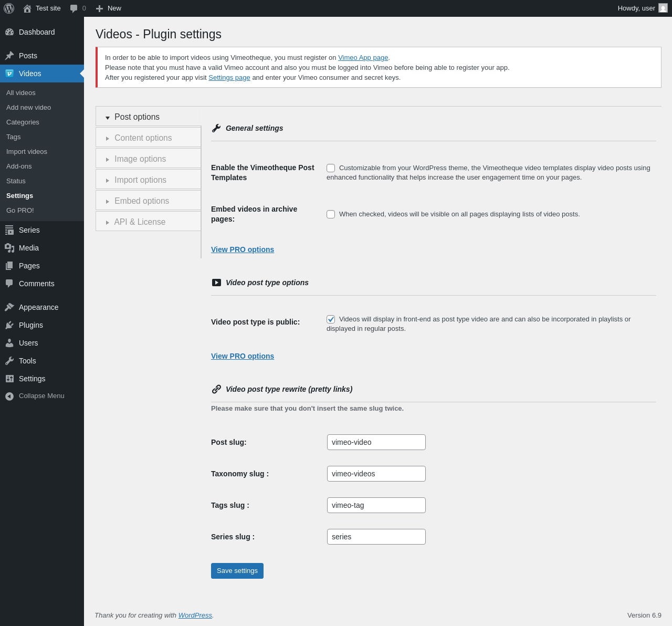The height and width of the screenshot is (626, 672).
Task: Click the WordPress logo icon
Action: pos(9,8)
